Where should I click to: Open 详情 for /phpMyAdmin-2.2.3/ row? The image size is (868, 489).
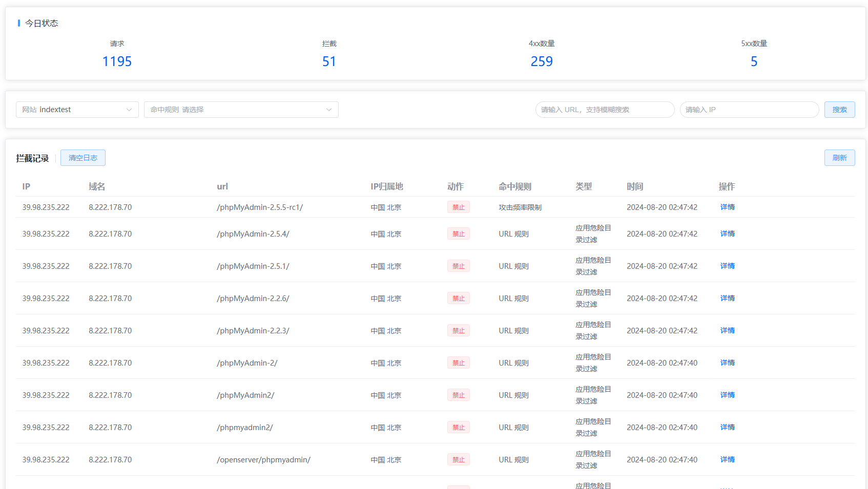[x=728, y=330]
